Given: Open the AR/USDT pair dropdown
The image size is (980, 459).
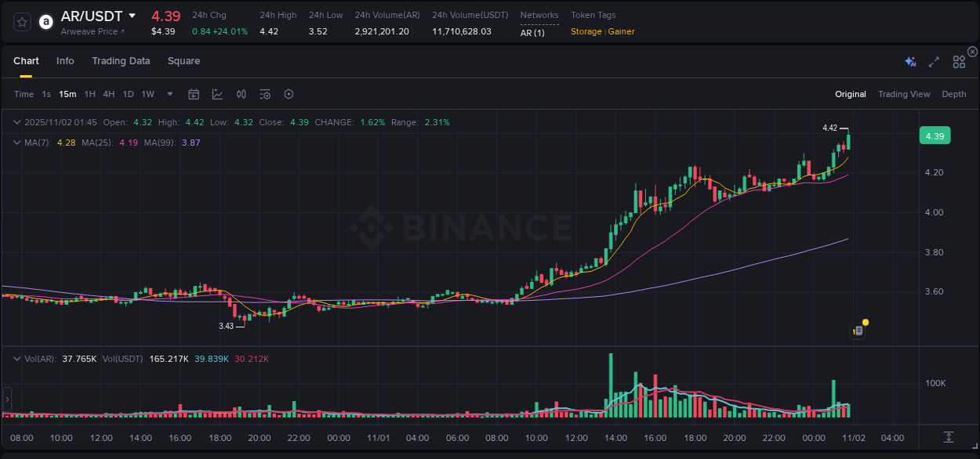Looking at the screenshot, I should (x=131, y=15).
